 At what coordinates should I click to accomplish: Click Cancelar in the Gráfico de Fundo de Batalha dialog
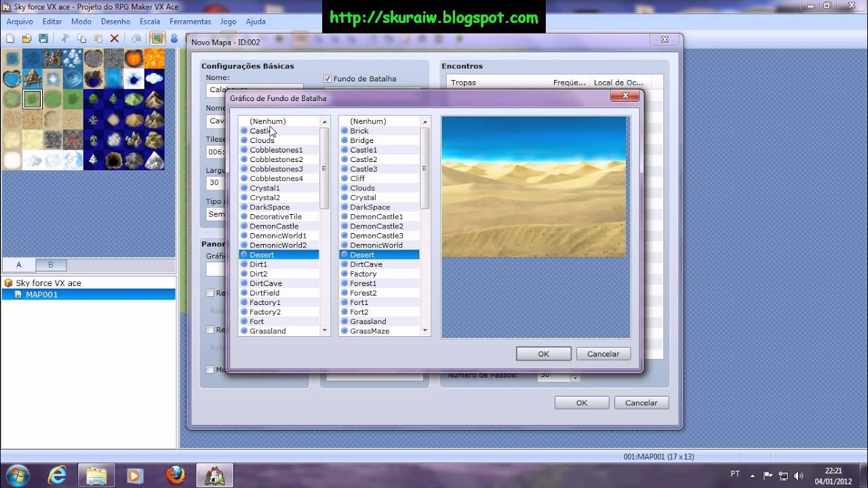603,354
